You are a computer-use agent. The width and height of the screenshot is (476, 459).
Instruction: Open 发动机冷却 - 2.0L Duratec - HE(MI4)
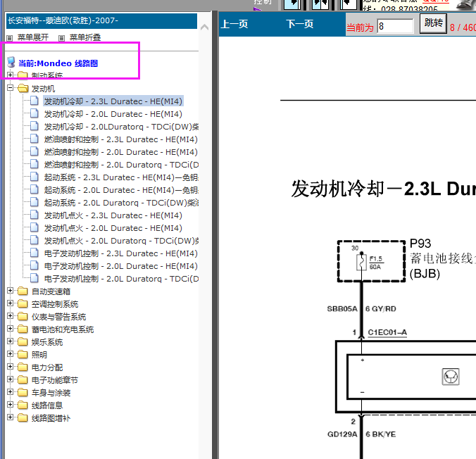tap(113, 114)
